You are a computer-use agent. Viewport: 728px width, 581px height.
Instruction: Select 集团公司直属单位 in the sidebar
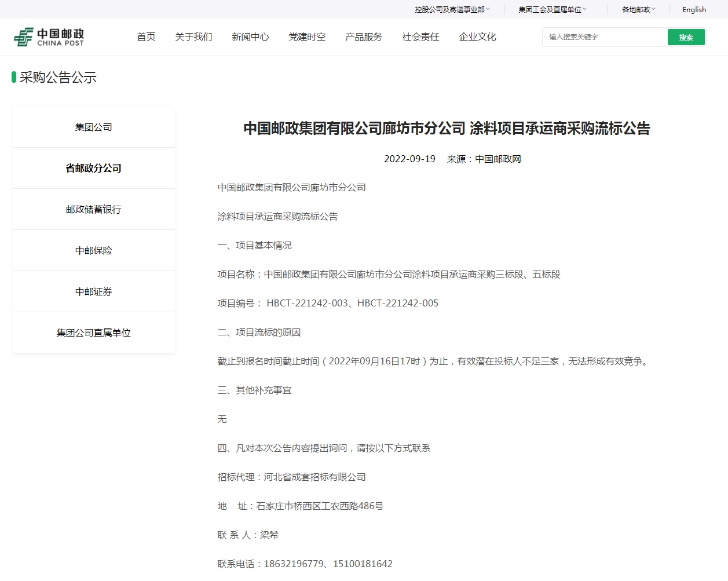pyautogui.click(x=94, y=332)
